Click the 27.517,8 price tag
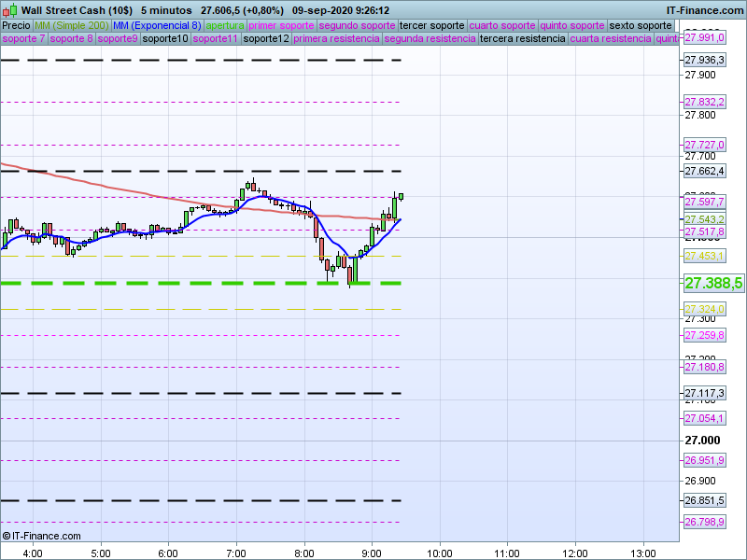The width and height of the screenshot is (747, 560). click(705, 231)
